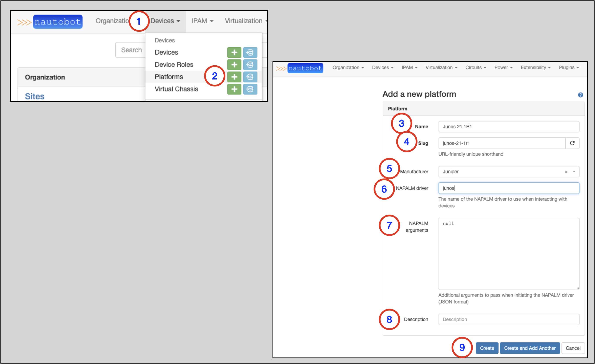Open the help question mark icon
This screenshot has width=595, height=364.
coord(580,95)
